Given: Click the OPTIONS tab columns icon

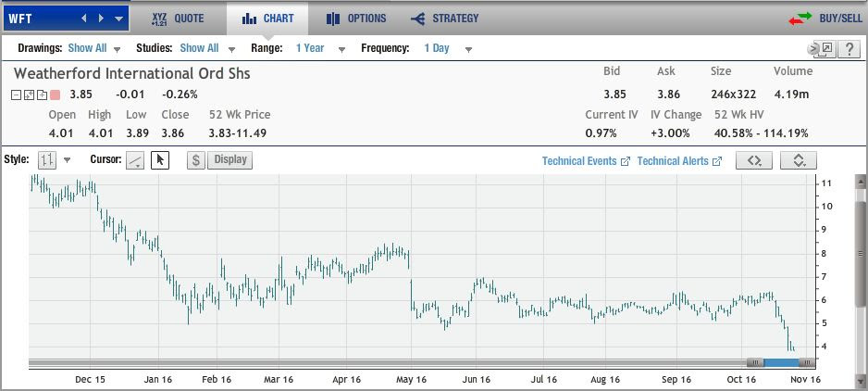Looking at the screenshot, I should pos(333,19).
